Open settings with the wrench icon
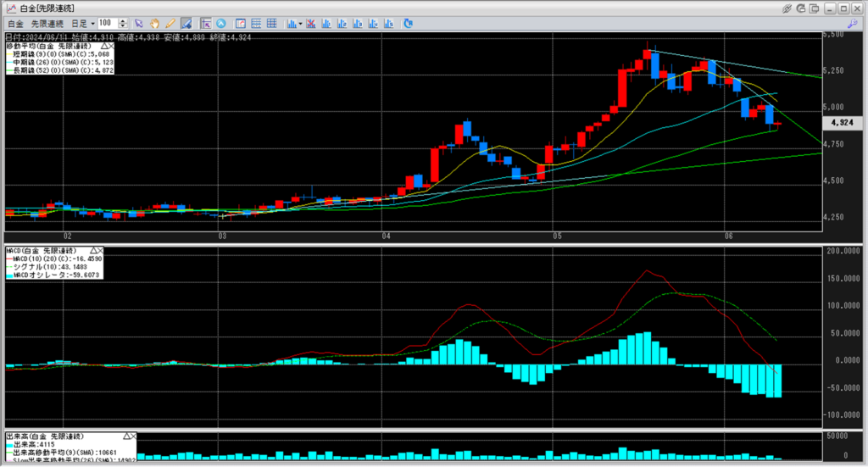The width and height of the screenshot is (868, 467). click(x=857, y=23)
